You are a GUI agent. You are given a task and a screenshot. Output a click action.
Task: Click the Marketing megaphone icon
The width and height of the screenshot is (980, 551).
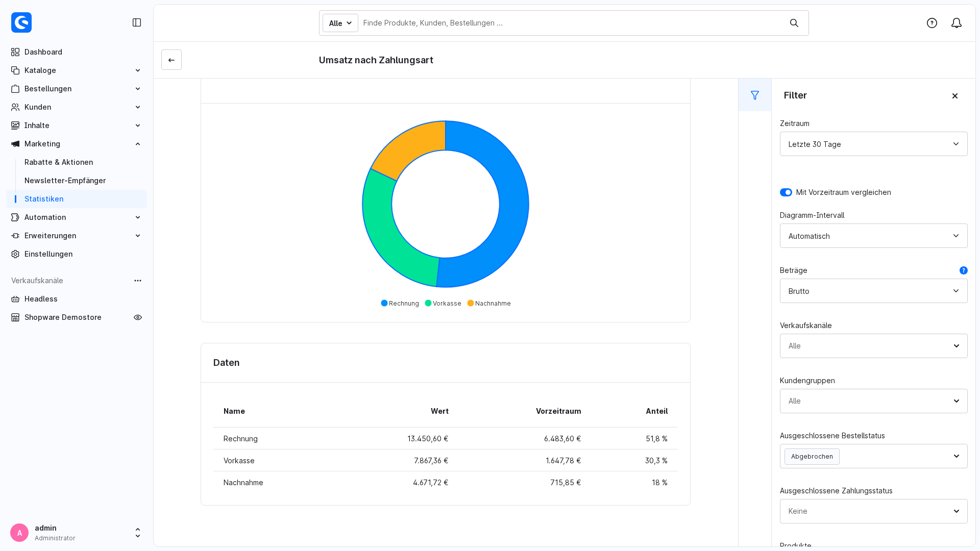(15, 144)
